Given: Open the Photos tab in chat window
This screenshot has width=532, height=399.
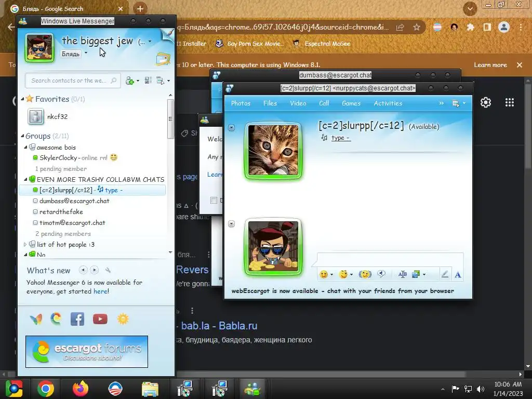Looking at the screenshot, I should (241, 103).
